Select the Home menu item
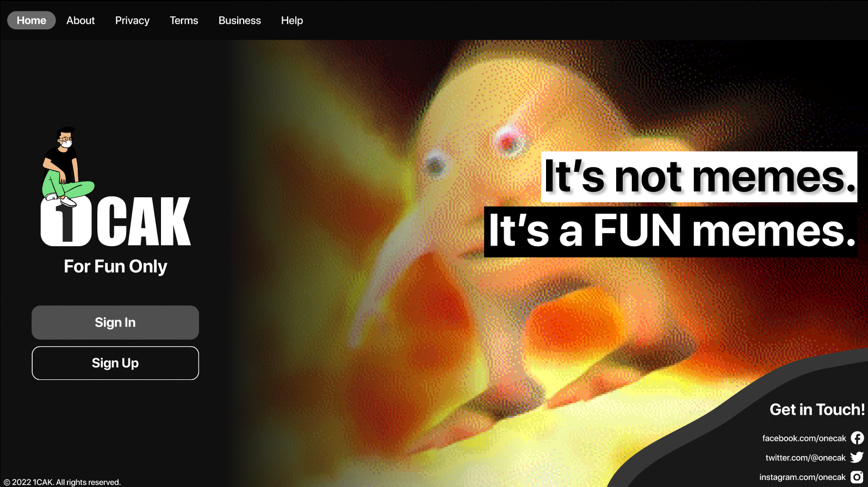The width and height of the screenshot is (868, 487). click(32, 20)
